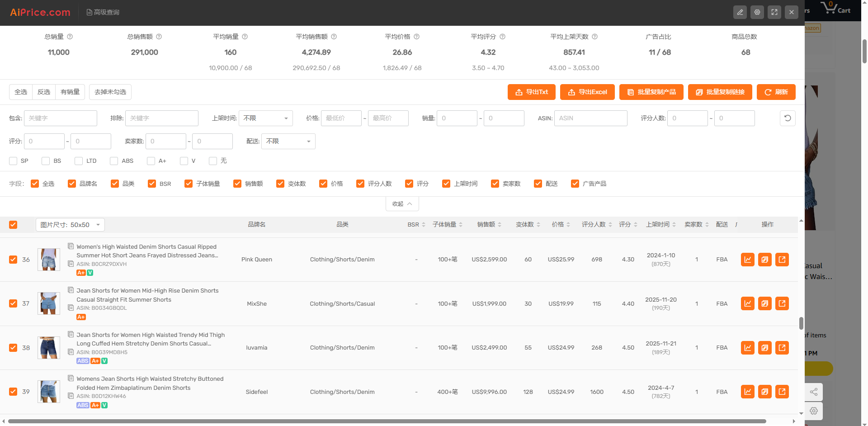Toggle fullscreen expand icon in header
Screen dimensions: 868x426
(x=774, y=12)
